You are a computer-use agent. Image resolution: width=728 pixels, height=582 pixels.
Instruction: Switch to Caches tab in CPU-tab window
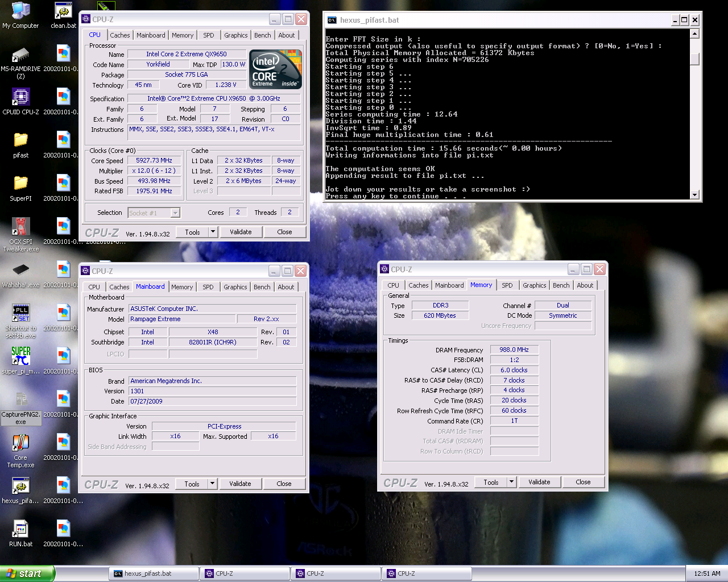(119, 35)
